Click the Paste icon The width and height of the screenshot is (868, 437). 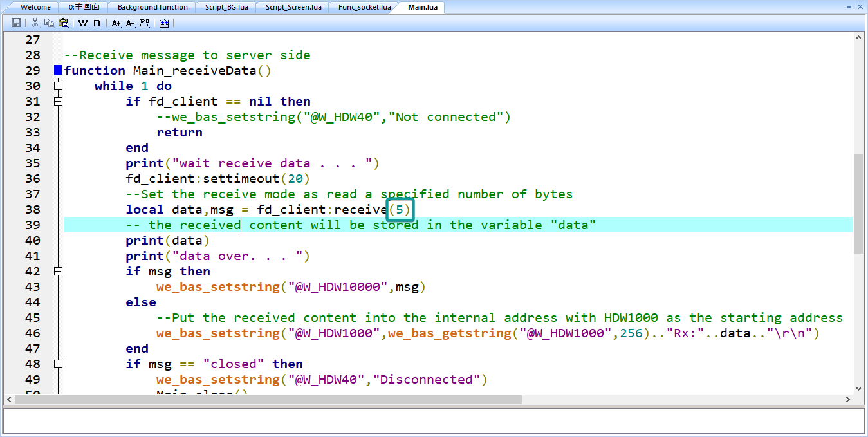[63, 23]
